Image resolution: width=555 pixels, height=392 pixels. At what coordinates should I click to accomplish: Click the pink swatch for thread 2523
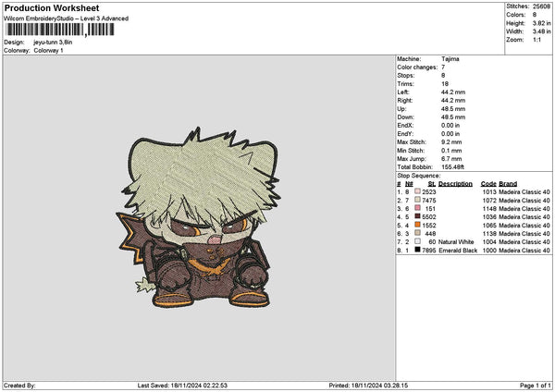tap(417, 191)
